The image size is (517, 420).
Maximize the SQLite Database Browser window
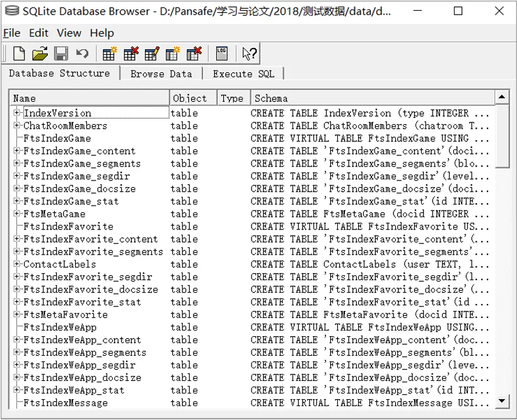tap(458, 11)
